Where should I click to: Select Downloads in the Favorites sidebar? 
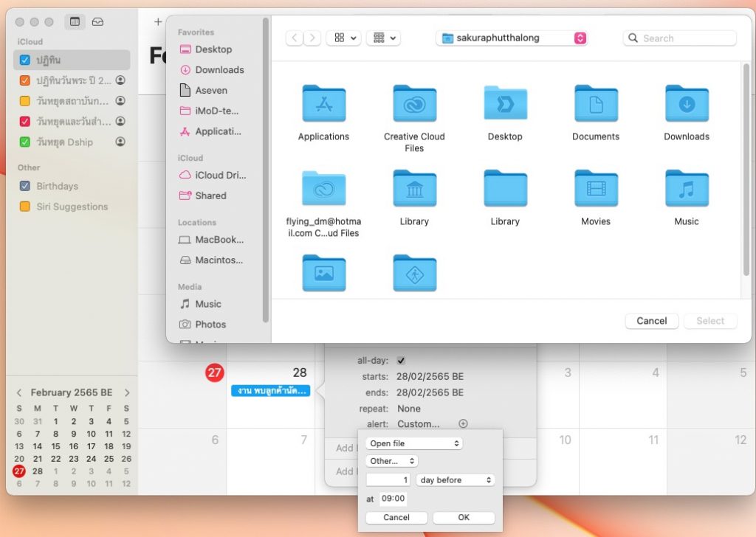pyautogui.click(x=219, y=70)
